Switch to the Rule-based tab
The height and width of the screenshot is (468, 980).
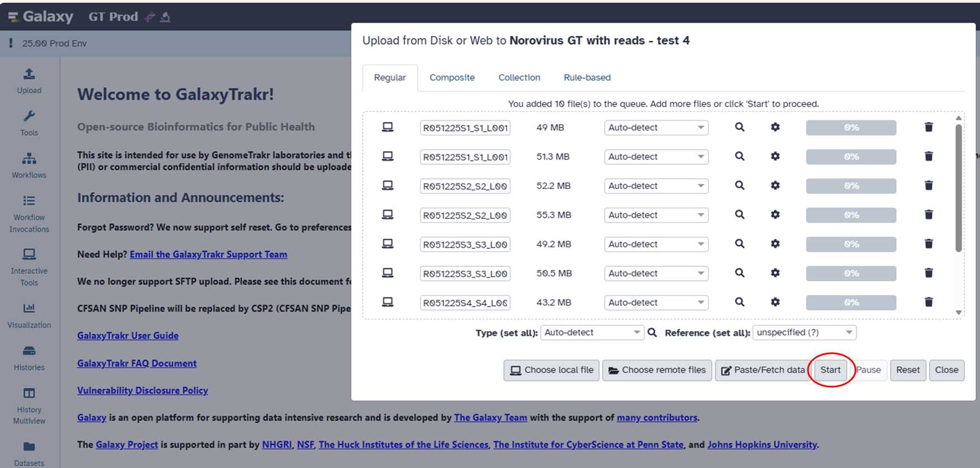click(587, 78)
